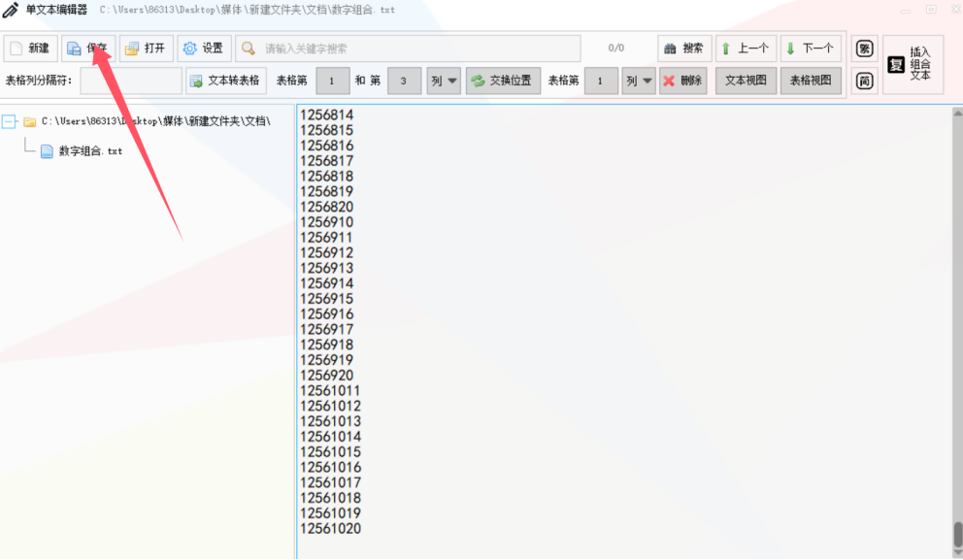Click the 新建 (New) file button

tap(30, 49)
